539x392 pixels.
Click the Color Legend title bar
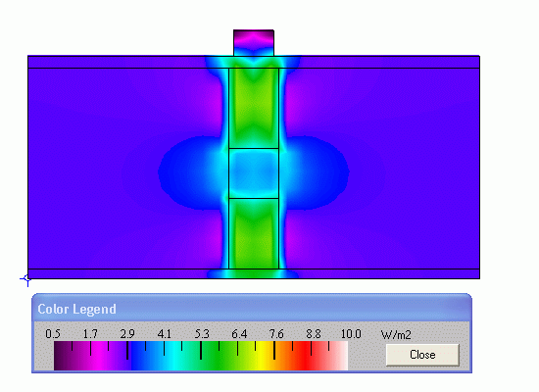click(x=252, y=308)
